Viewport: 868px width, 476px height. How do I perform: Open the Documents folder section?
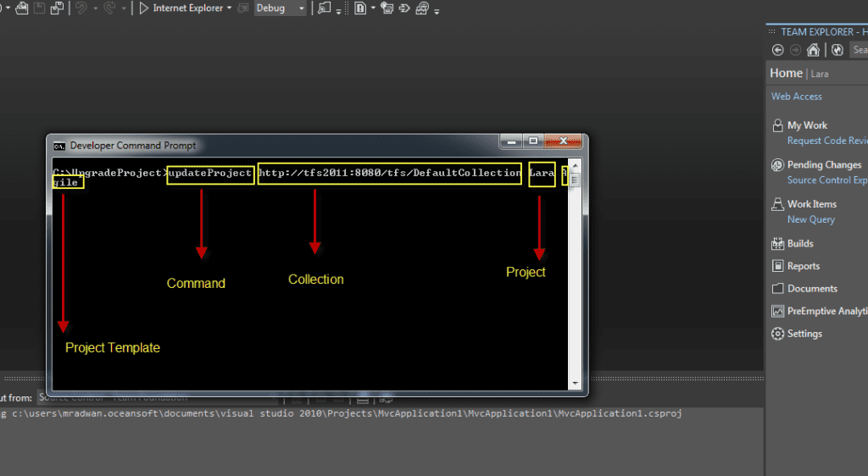[x=811, y=289]
